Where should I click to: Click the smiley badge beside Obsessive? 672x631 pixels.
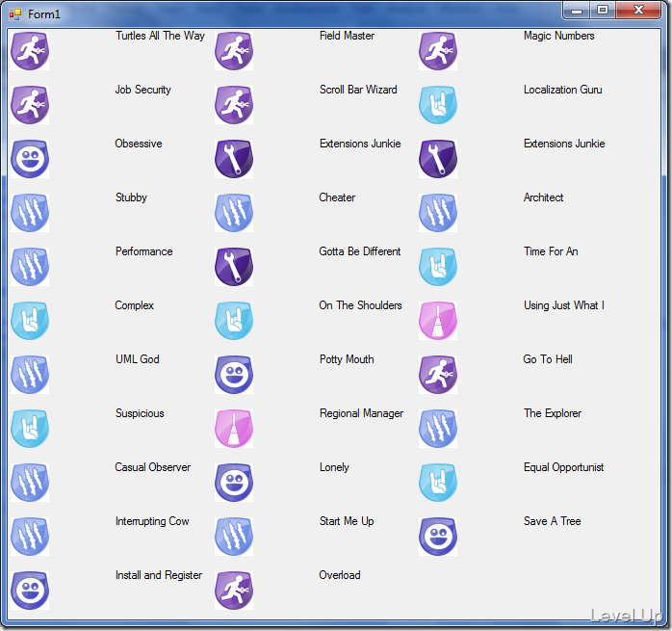pyautogui.click(x=30, y=159)
